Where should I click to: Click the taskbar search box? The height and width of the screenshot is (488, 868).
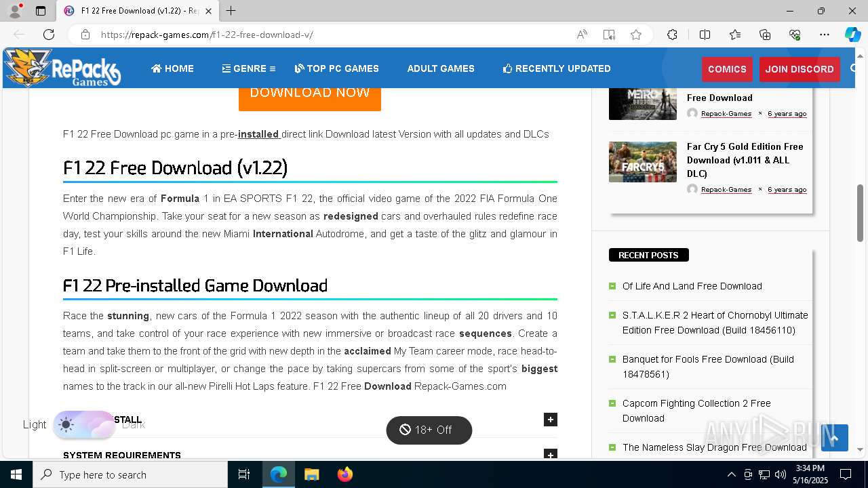click(130, 474)
